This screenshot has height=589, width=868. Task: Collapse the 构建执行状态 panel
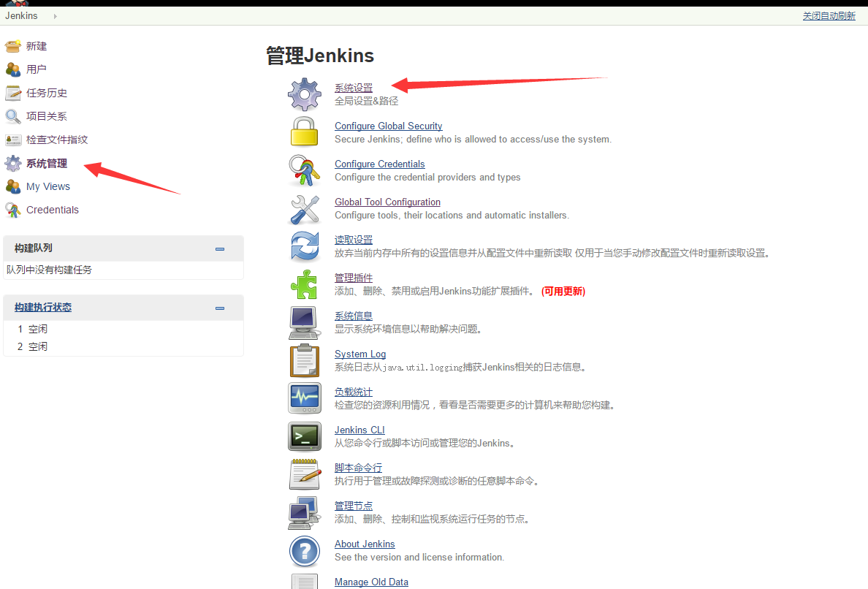click(220, 308)
